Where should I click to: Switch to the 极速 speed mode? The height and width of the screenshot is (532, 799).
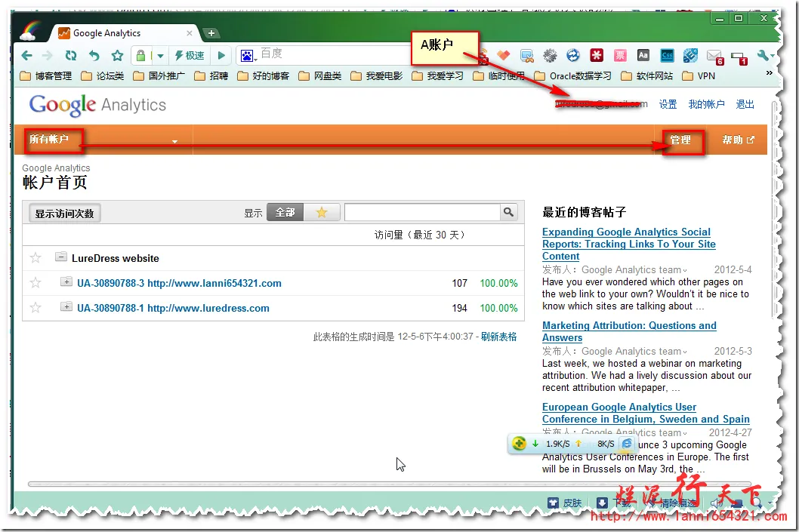(189, 56)
